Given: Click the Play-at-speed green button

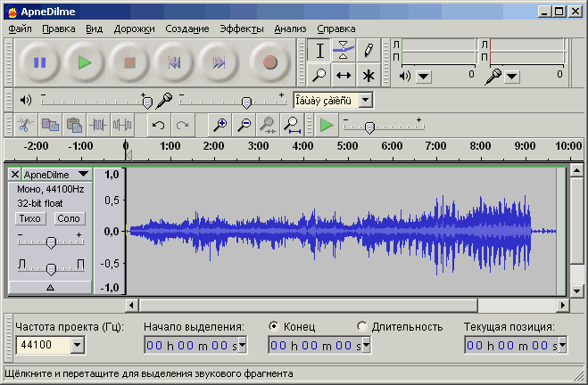Looking at the screenshot, I should click(327, 125).
